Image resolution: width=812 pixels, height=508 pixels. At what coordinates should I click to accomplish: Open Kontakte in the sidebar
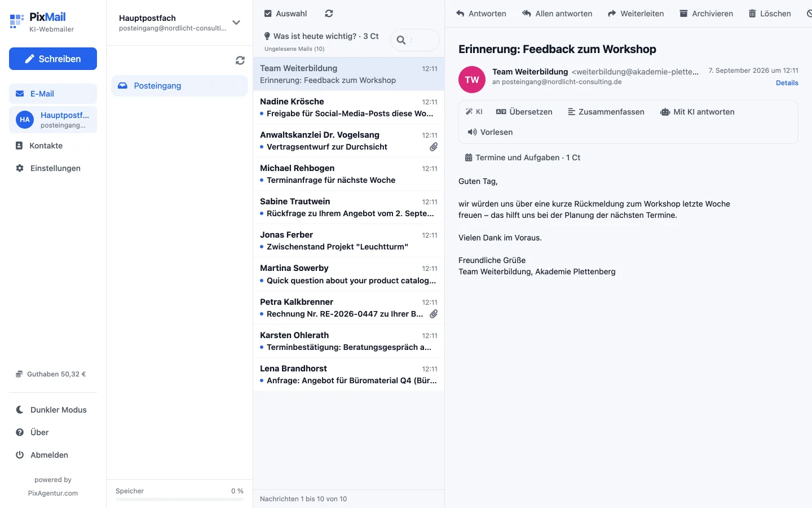(x=53, y=146)
